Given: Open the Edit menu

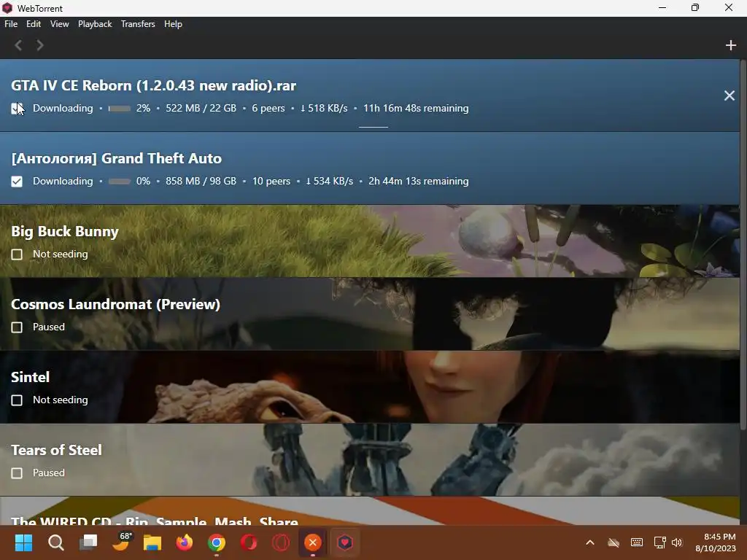Looking at the screenshot, I should [34, 24].
